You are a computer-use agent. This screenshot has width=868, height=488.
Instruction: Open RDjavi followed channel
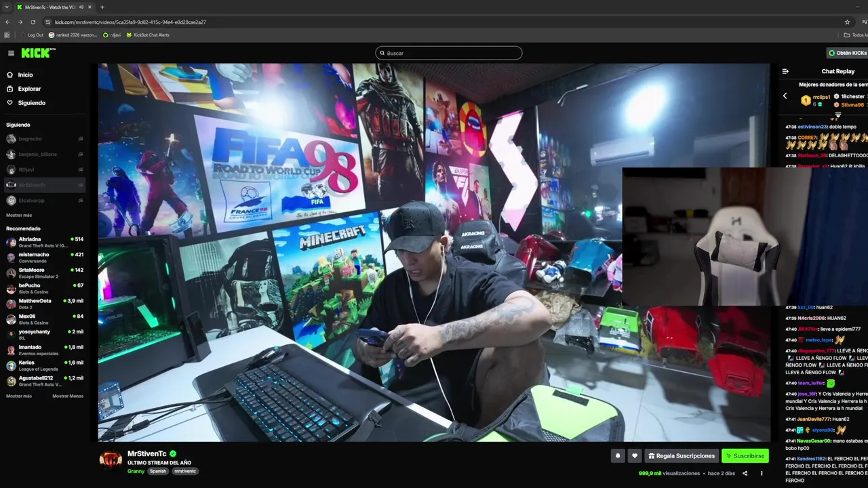[x=44, y=169]
